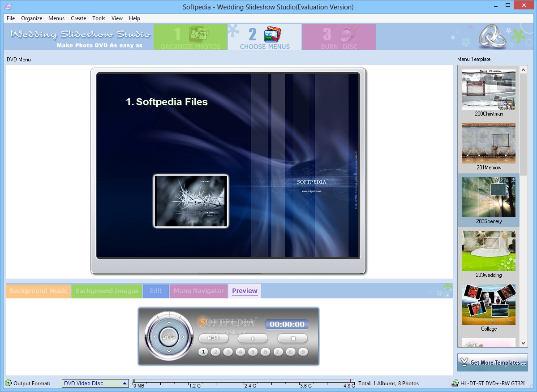Click the wedding rings logo icon
The image size is (537, 392).
(x=492, y=36)
